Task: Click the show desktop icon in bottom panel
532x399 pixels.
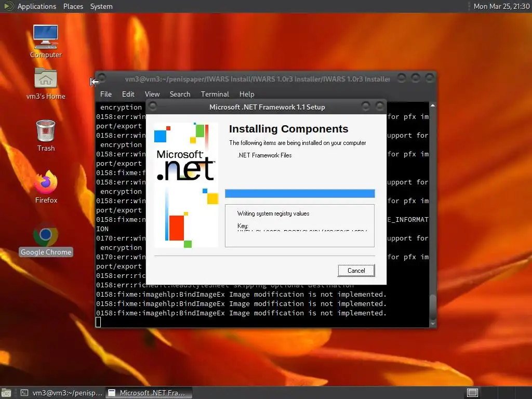Action: (x=6, y=393)
